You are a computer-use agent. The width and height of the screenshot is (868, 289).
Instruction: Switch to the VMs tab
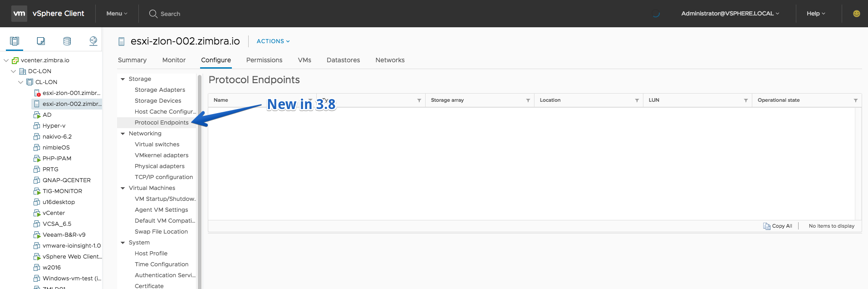(x=304, y=60)
